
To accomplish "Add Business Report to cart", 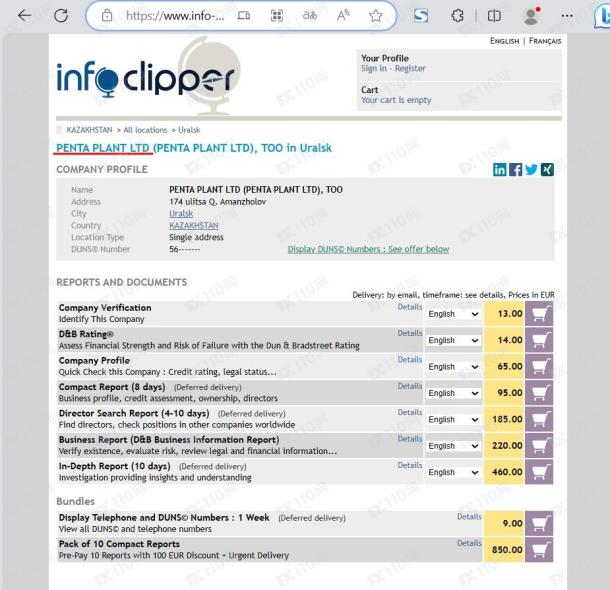I will [539, 446].
